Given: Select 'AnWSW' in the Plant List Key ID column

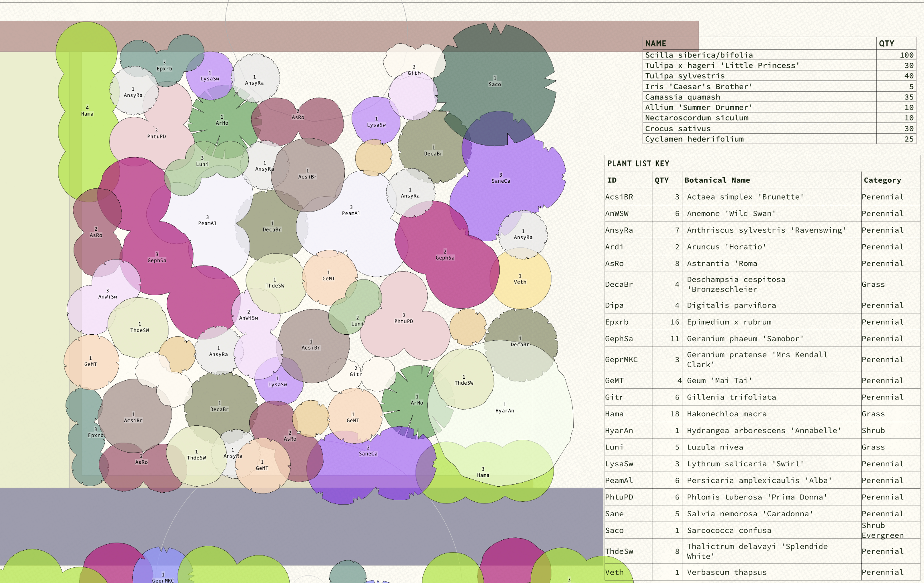Looking at the screenshot, I should click(616, 214).
